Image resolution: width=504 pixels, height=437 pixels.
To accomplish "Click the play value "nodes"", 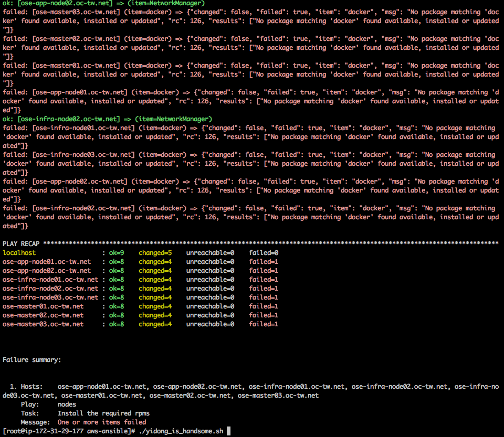I will pos(67,404).
